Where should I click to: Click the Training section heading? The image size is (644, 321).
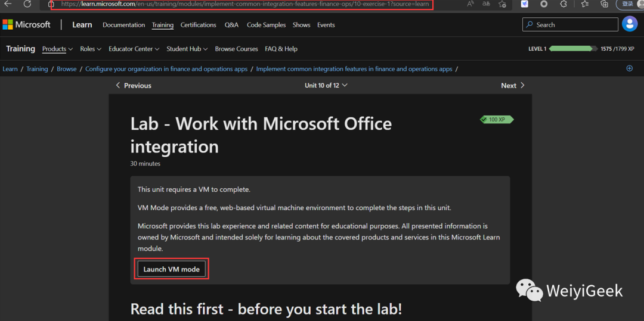(20, 49)
